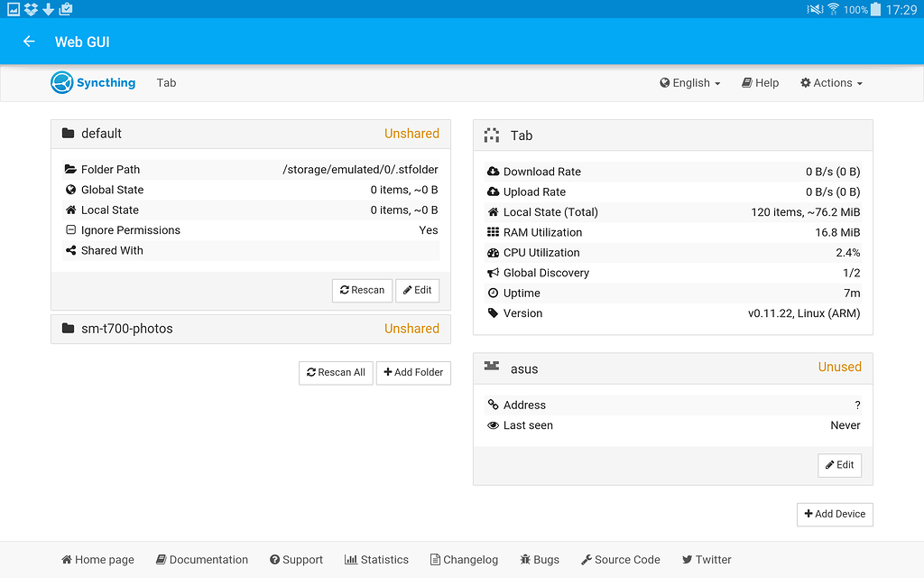Expand the sm-t700-photos folder panel
924x578 pixels.
click(x=250, y=329)
